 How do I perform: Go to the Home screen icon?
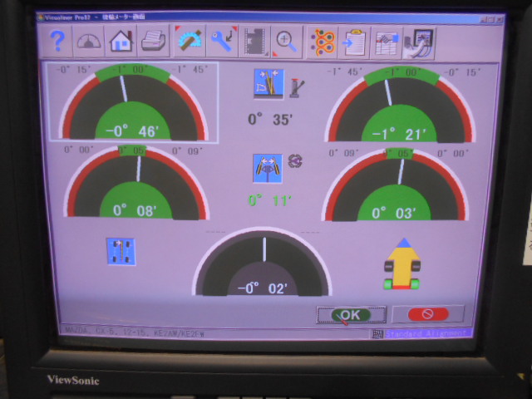click(121, 42)
